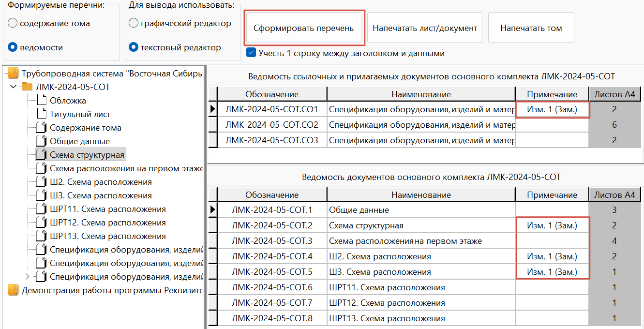
Task: Click Листов А4 header in the lower table
Action: pyautogui.click(x=614, y=195)
